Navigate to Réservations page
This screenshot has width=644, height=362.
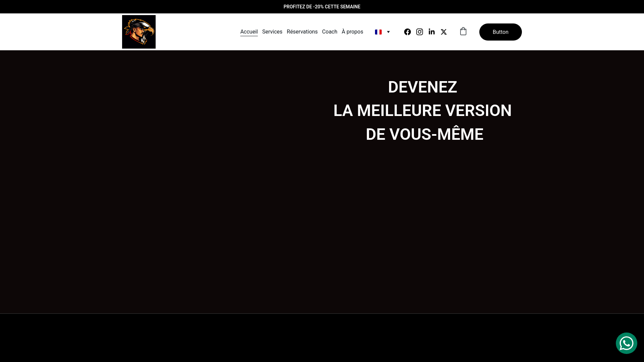[x=302, y=32]
